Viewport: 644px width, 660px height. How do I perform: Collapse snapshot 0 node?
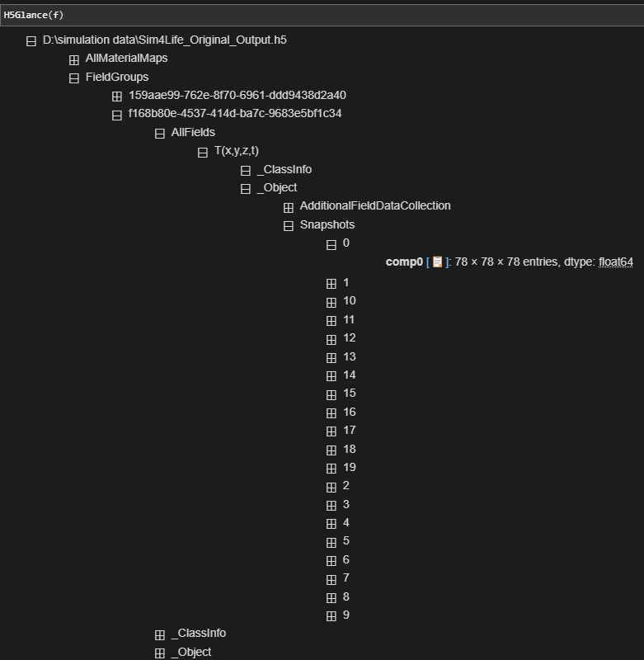click(x=331, y=244)
